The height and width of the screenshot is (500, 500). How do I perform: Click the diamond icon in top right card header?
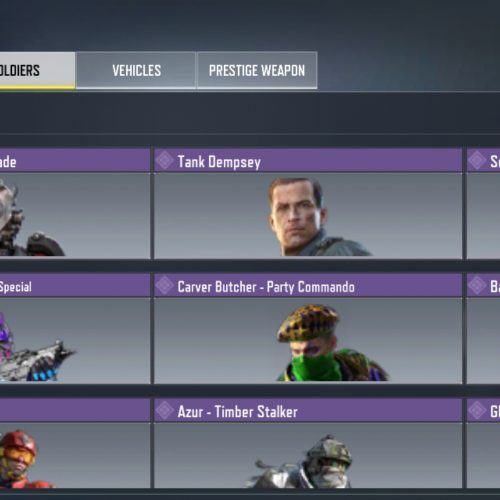[x=477, y=161]
